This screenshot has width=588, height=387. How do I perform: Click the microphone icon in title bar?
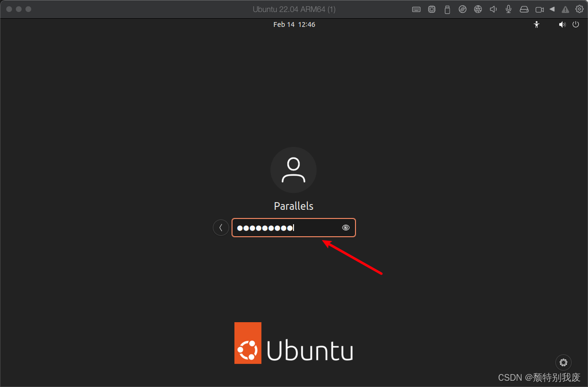[x=509, y=9]
